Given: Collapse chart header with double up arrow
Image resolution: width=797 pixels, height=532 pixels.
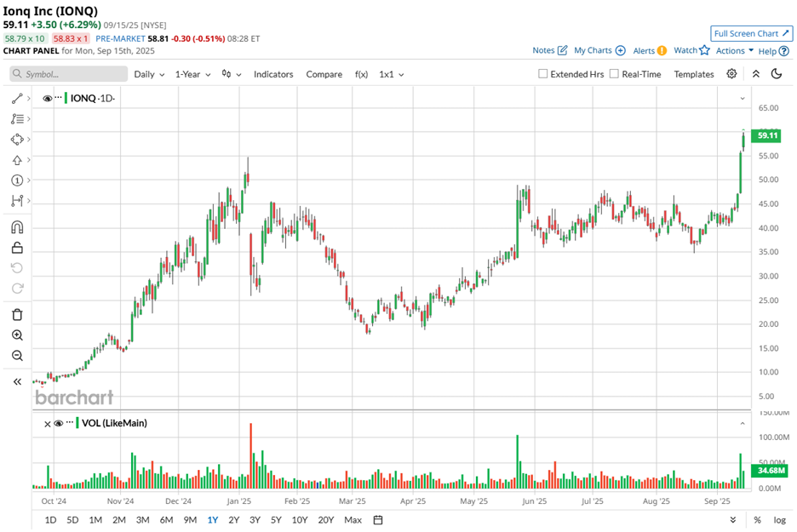Looking at the screenshot, I should (756, 74).
